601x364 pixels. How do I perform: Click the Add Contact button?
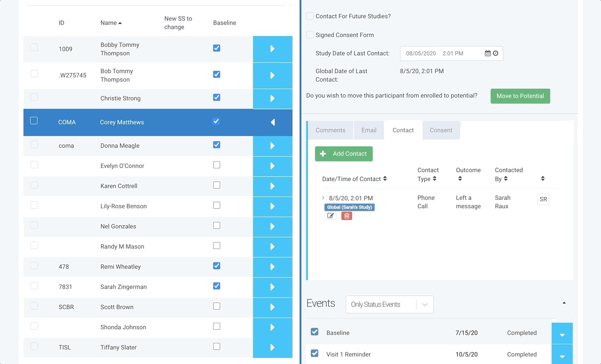(x=344, y=154)
